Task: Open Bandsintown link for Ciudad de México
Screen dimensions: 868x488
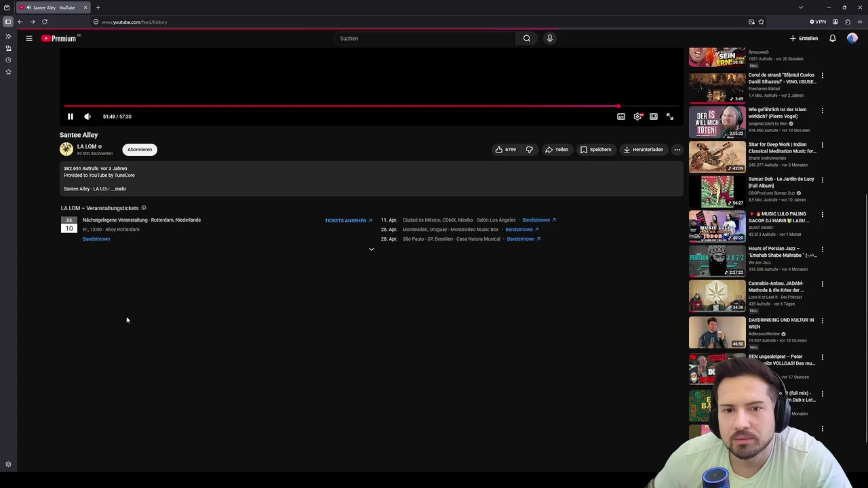Action: [539, 220]
